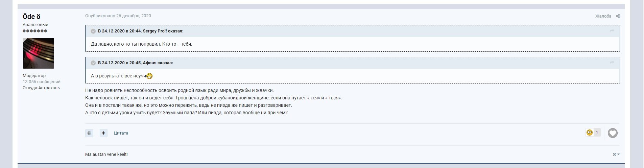The width and height of the screenshot is (644, 168).
Task: Collapse the Афоня quote block
Action: [x=93, y=63]
